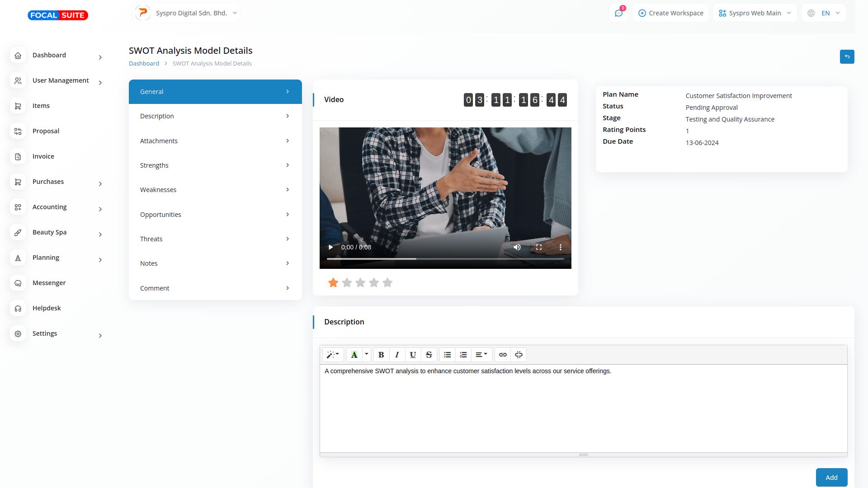The image size is (868, 488).
Task: Toggle video fullscreen mode
Action: pos(539,247)
